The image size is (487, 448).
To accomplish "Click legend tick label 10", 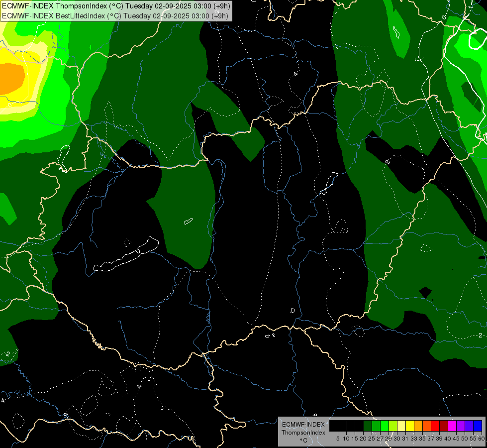I will pyautogui.click(x=346, y=439).
